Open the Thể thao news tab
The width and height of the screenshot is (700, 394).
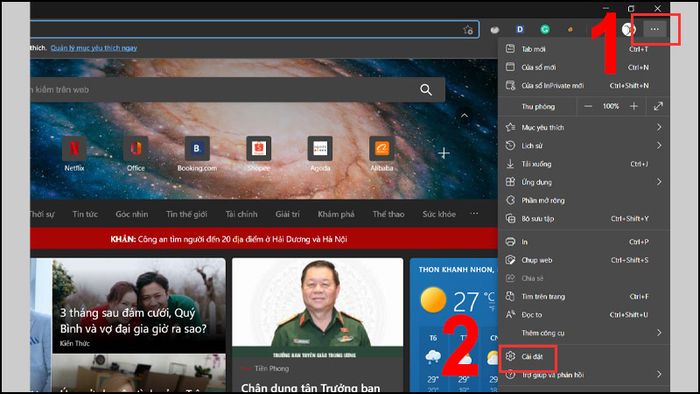click(x=388, y=214)
